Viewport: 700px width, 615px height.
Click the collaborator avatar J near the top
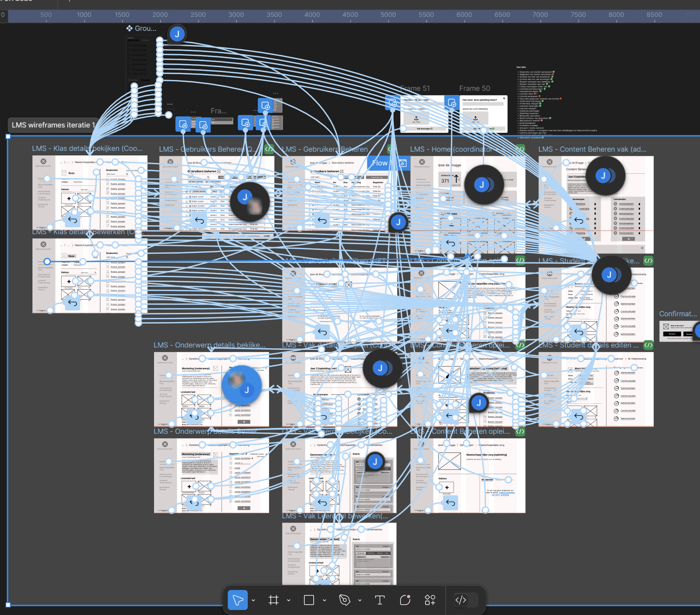tap(177, 34)
